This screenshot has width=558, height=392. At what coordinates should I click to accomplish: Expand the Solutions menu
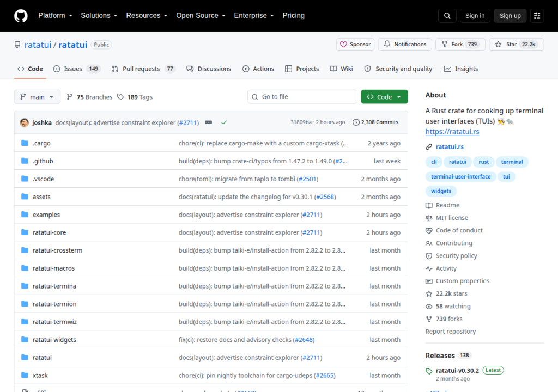point(99,16)
